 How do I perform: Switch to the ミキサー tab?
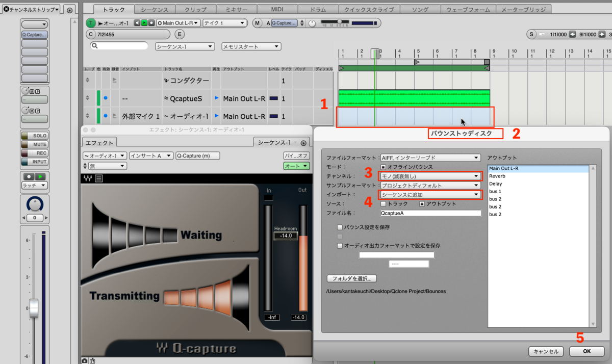[x=236, y=10]
